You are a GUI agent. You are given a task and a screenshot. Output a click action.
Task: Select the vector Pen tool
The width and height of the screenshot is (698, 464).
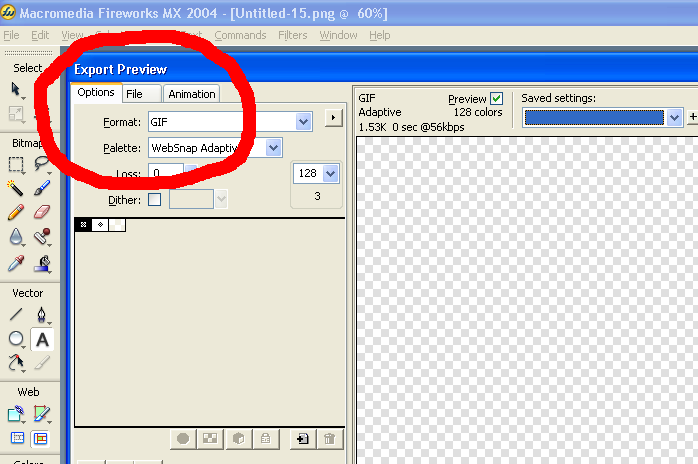pyautogui.click(x=42, y=315)
